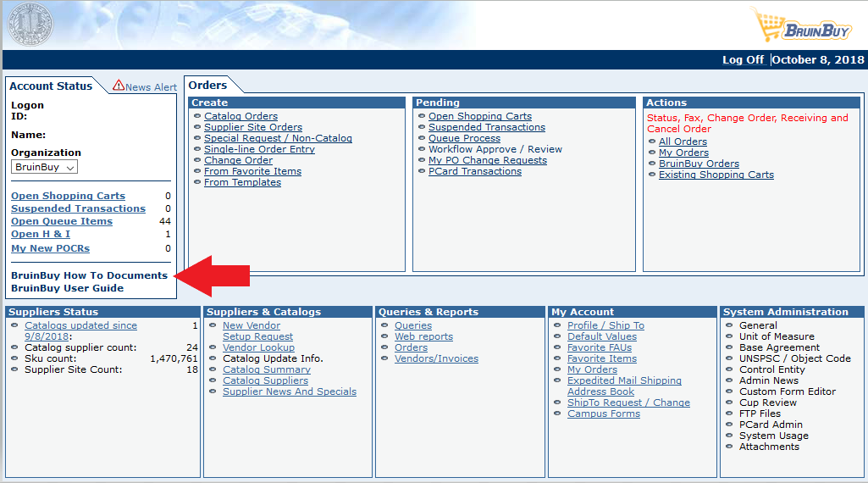Open the Organization BruinBuy dropdown

46,167
